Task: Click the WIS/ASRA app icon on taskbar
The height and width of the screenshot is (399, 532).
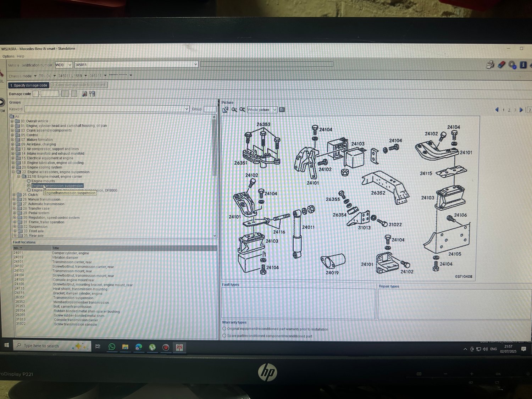Action: click(x=179, y=348)
